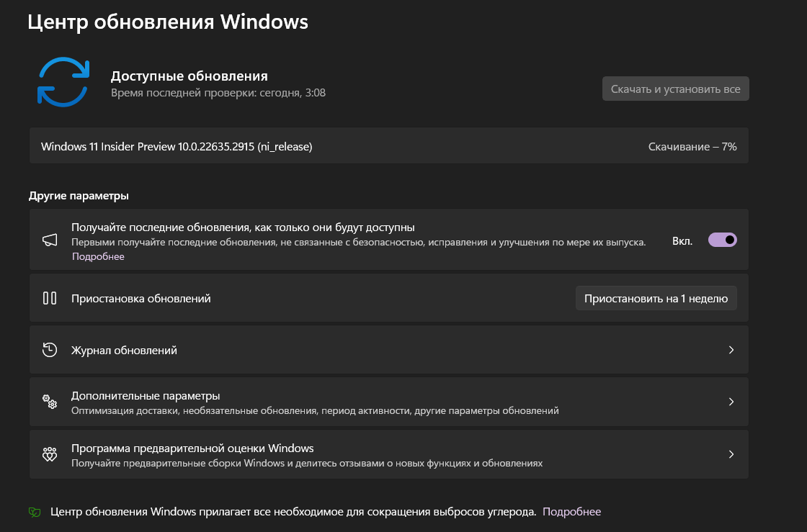Screen dimensions: 807x532
Task: Open Дополнительные параметры settings entry
Action: coord(146,396)
